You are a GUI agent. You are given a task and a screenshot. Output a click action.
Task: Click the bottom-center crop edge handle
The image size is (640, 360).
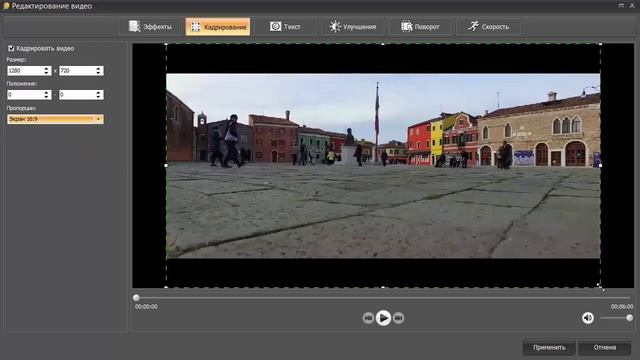pos(383,287)
